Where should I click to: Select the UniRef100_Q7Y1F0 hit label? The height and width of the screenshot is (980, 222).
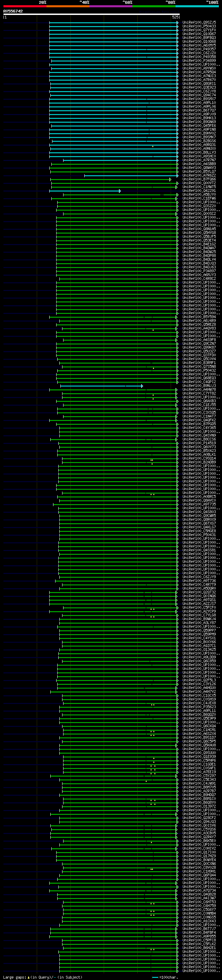tap(199, 30)
